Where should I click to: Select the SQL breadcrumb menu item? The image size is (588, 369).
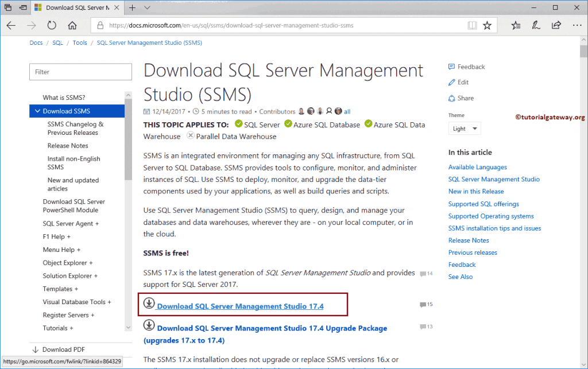[57, 42]
